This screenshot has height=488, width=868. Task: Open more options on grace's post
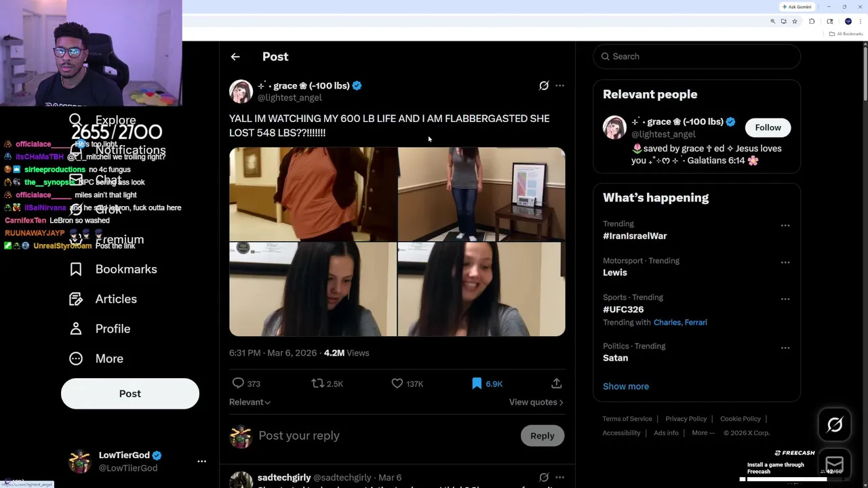pyautogui.click(x=559, y=85)
